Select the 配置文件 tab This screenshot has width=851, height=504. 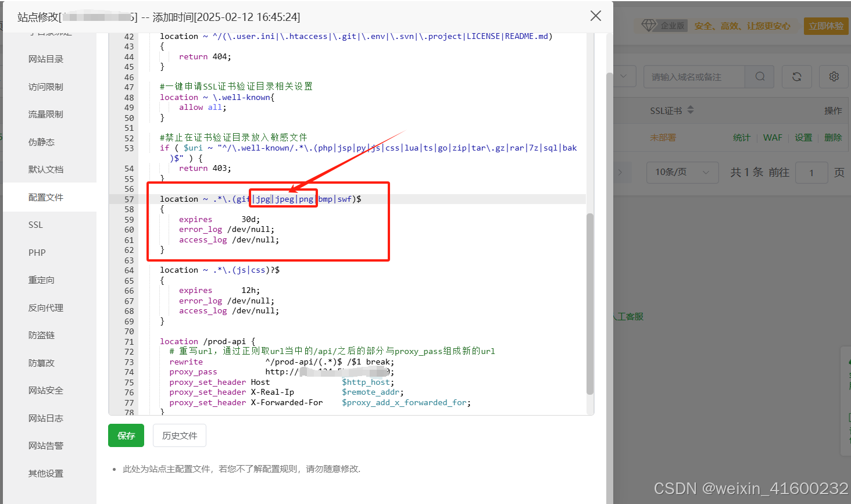click(46, 197)
